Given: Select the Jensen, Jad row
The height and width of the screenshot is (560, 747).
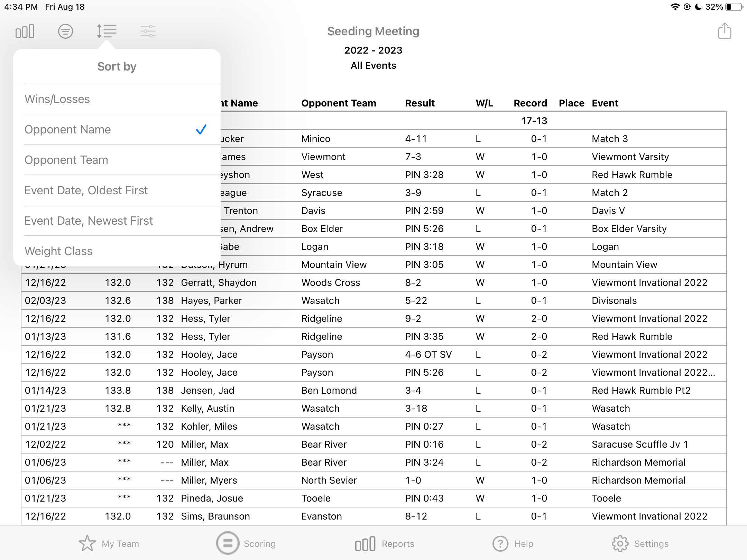Looking at the screenshot, I should click(373, 391).
